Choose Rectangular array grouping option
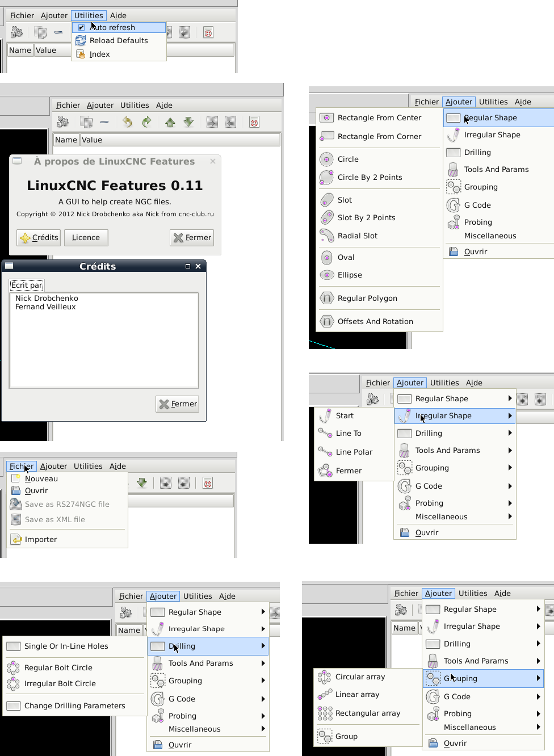 [x=367, y=713]
